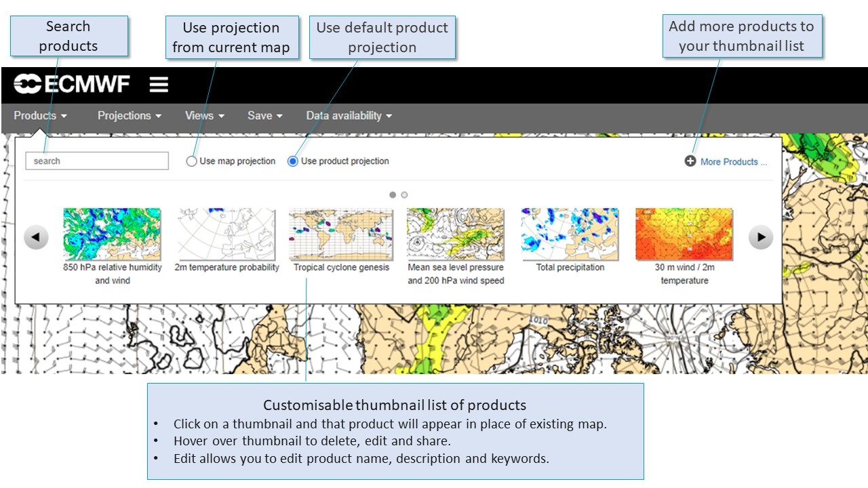Screen dimensions: 868x488
Task: Click the left carousel arrow
Action: [x=35, y=237]
